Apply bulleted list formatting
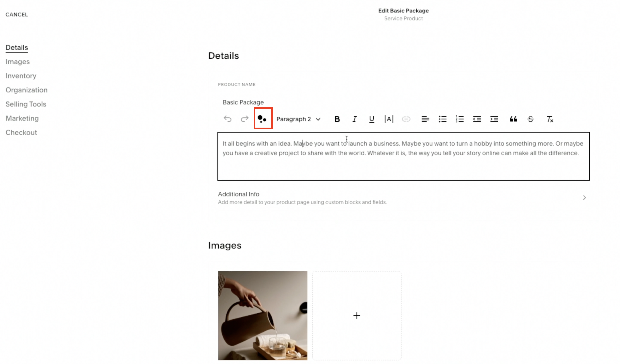 (443, 119)
